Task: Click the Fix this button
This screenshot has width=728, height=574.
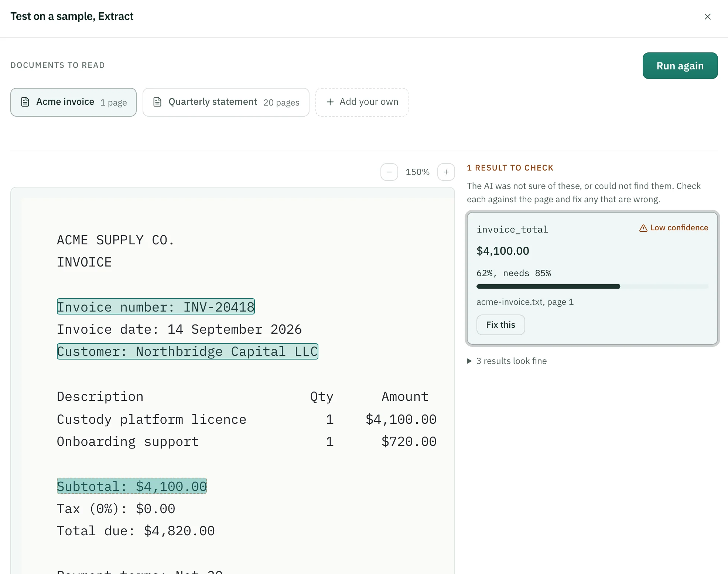Action: click(500, 325)
